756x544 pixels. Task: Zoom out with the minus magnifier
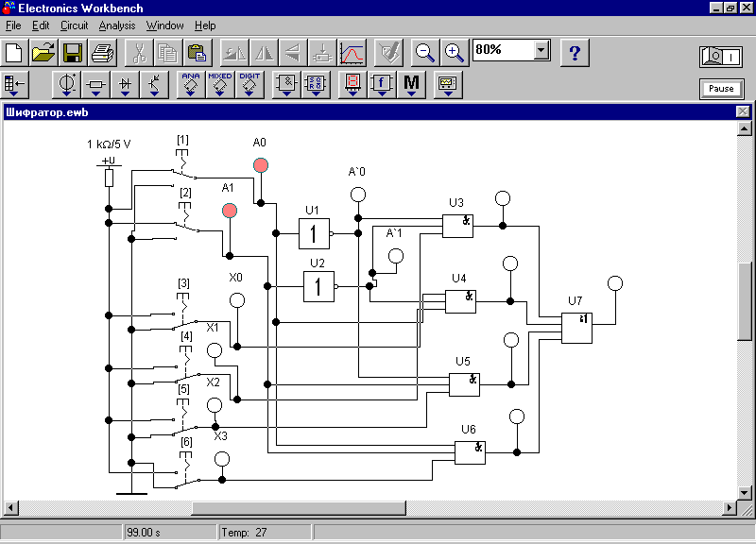click(424, 53)
